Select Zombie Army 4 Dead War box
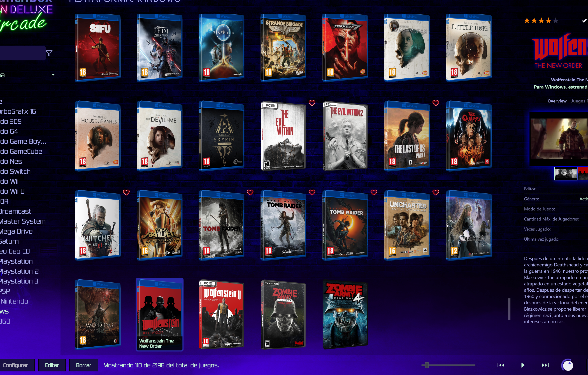 tap(345, 315)
